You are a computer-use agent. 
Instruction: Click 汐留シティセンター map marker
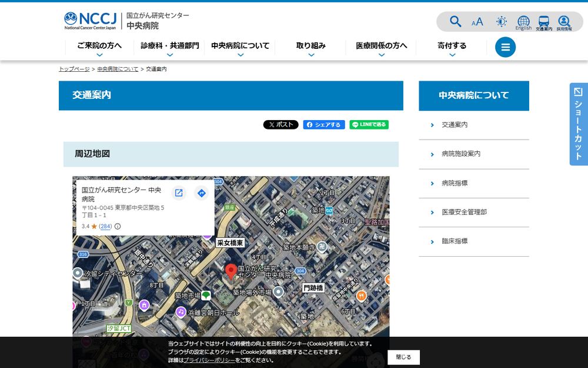[x=78, y=273]
